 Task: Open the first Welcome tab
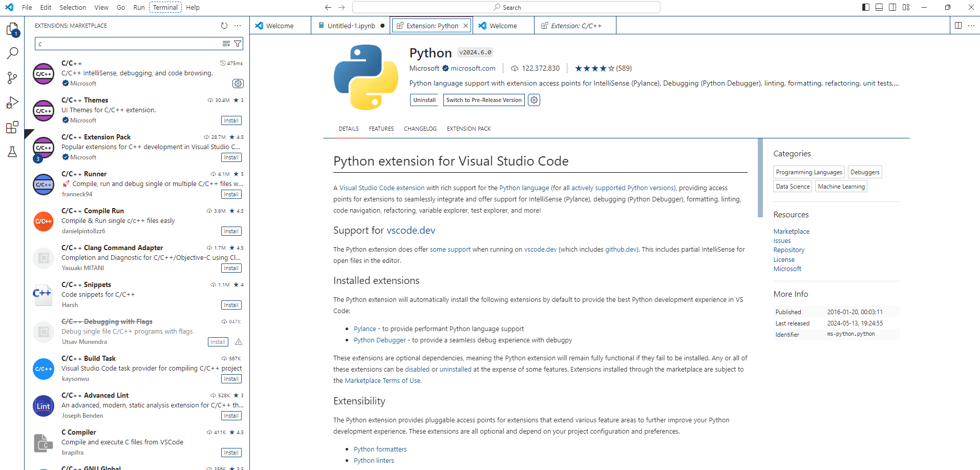coord(280,26)
